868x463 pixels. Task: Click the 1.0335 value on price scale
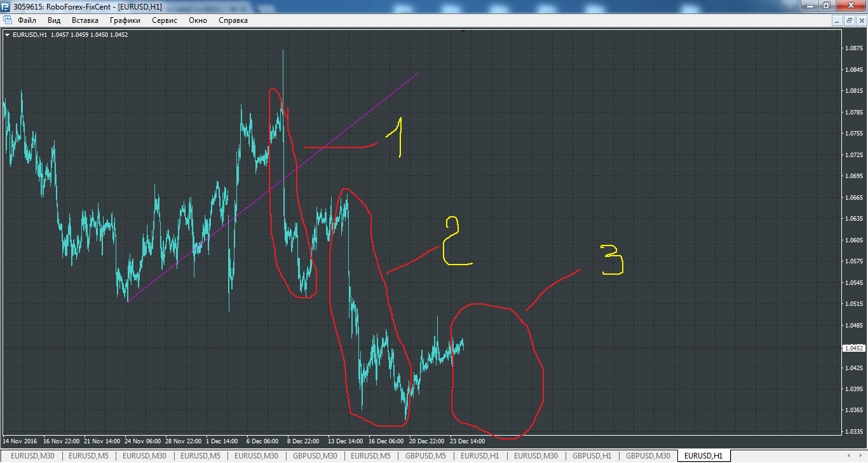pyautogui.click(x=855, y=432)
